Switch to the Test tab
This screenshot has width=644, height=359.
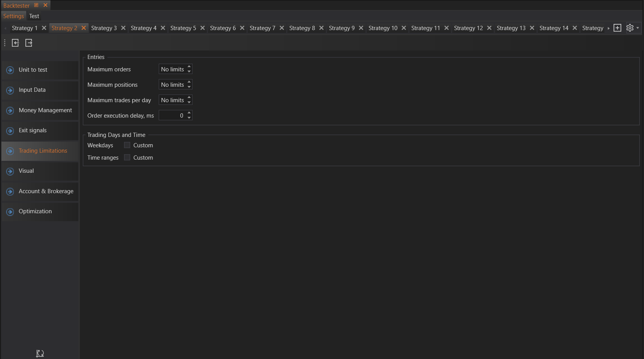click(34, 16)
